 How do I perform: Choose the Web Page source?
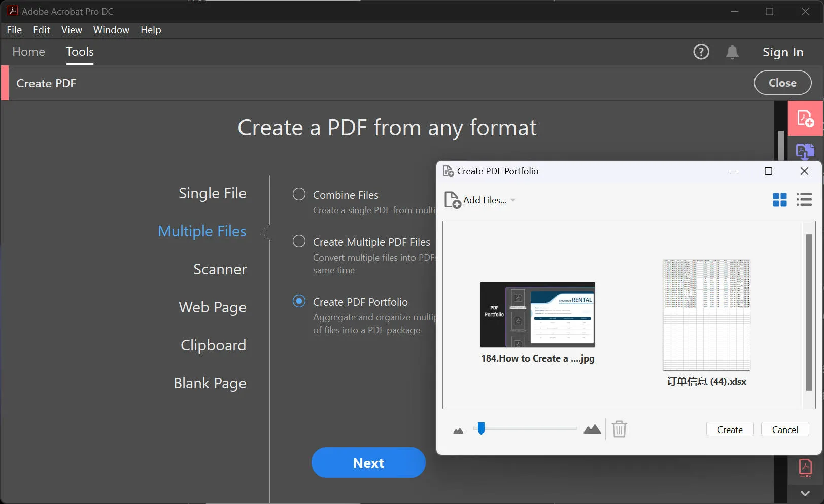(212, 307)
